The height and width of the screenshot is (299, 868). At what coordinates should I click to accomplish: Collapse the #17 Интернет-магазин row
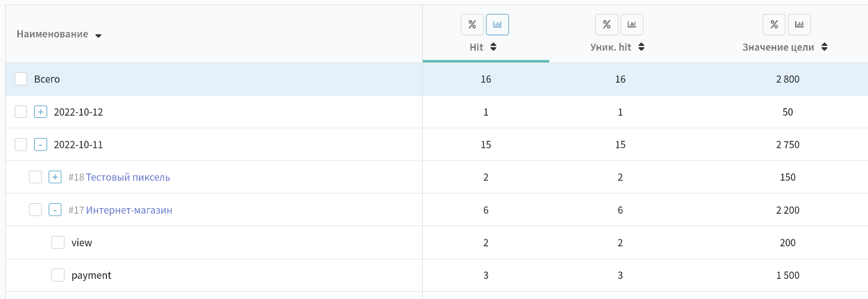tap(56, 210)
